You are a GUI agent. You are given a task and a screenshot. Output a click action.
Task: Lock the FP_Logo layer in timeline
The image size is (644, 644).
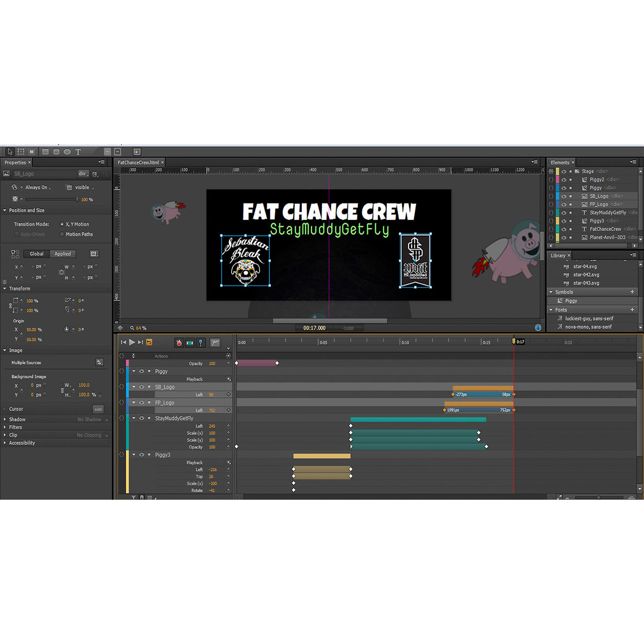[149, 402]
